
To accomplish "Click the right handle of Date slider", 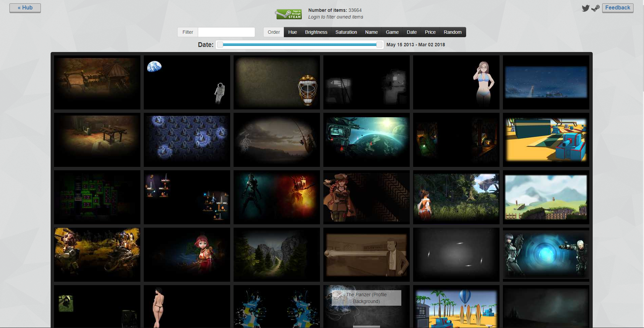I will point(379,45).
